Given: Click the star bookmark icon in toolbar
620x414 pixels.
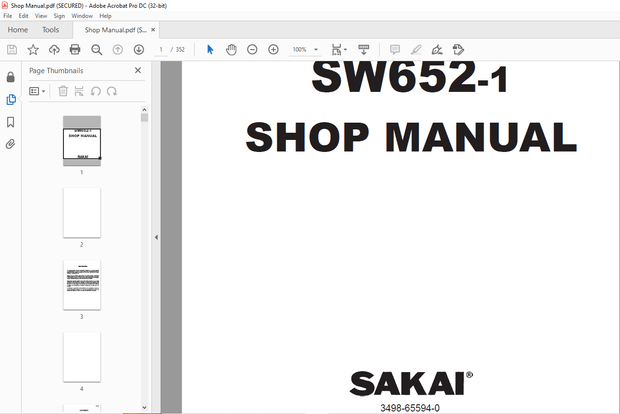Looking at the screenshot, I should click(33, 49).
